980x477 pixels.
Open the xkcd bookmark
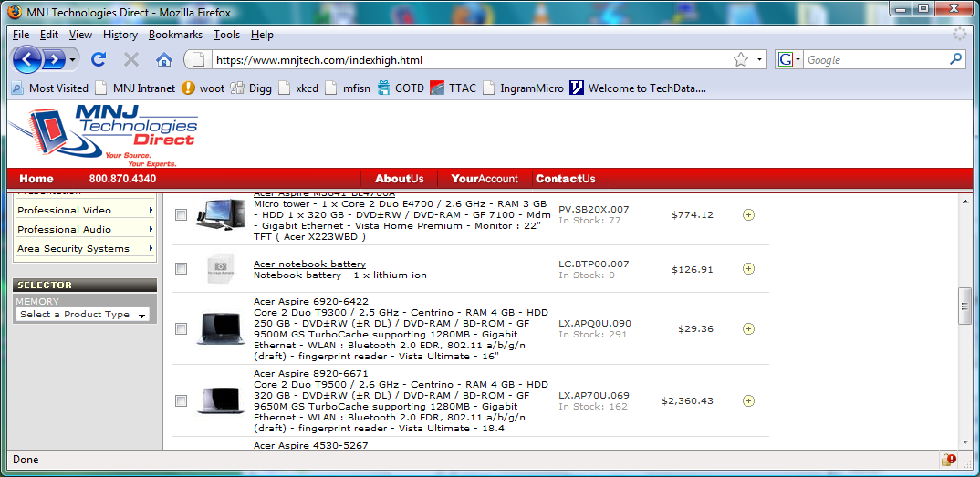[298, 88]
